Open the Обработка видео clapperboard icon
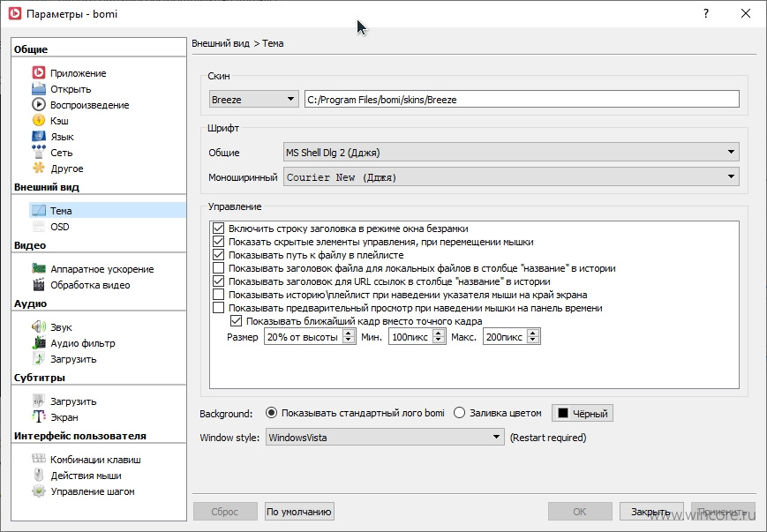 point(39,285)
